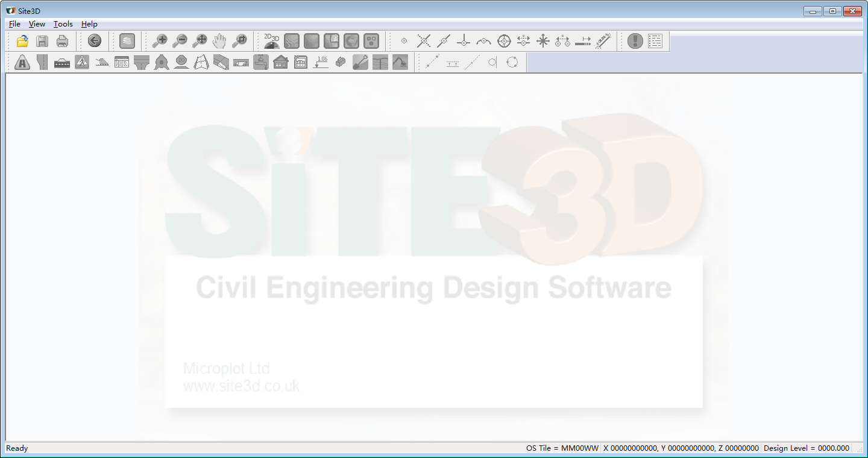868x458 pixels.
Task: Click the two-point dashed line tool
Action: point(432,62)
